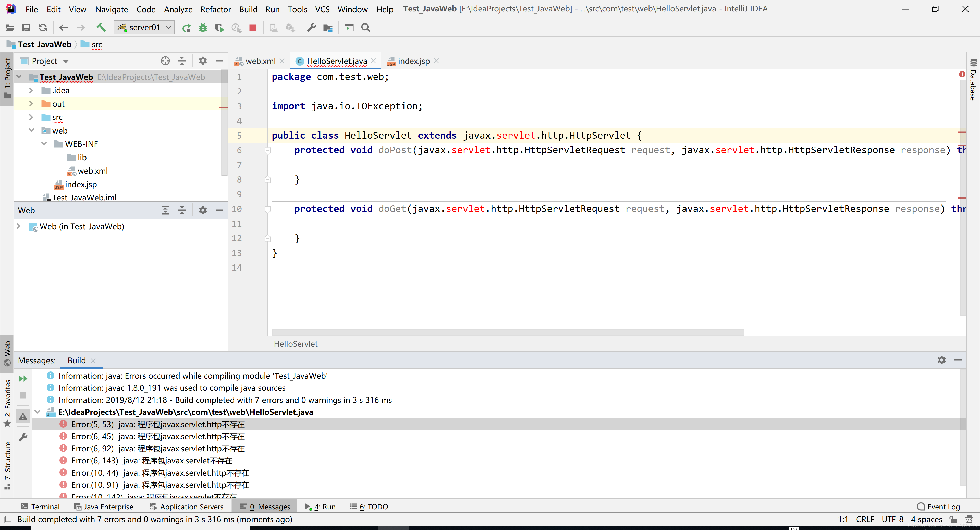Viewport: 980px width, 530px height.
Task: Locate current file with the crosshair icon in Project panel
Action: [165, 61]
